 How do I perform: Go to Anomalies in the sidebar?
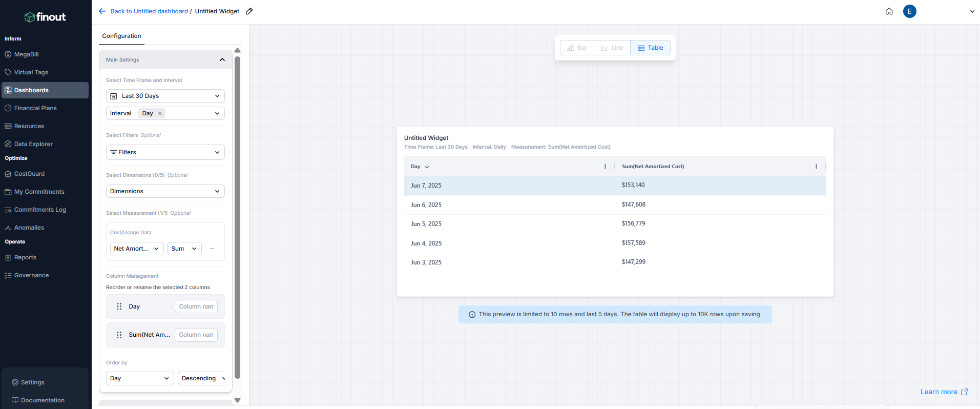(29, 228)
